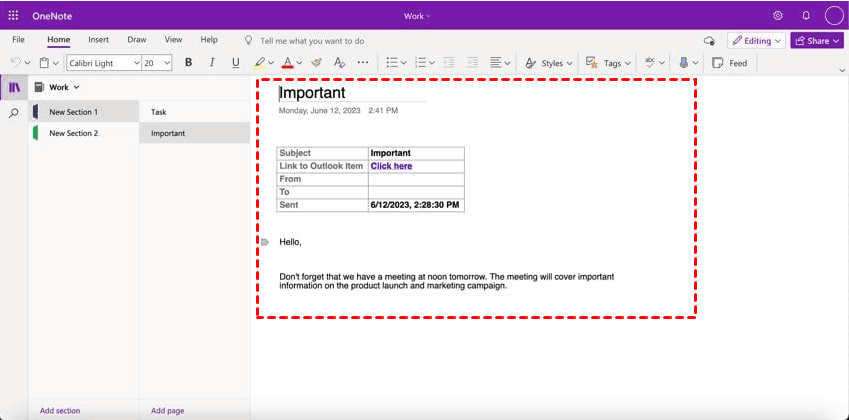
Task: Apply a bulleted list
Action: (x=392, y=63)
